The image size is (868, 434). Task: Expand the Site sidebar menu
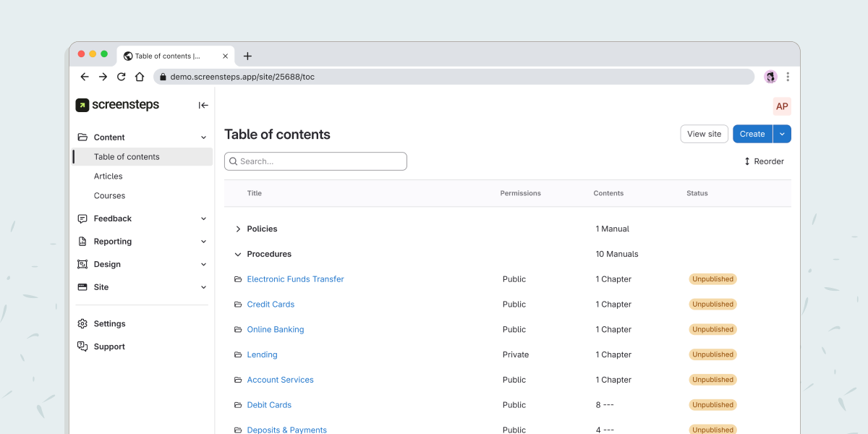point(203,287)
